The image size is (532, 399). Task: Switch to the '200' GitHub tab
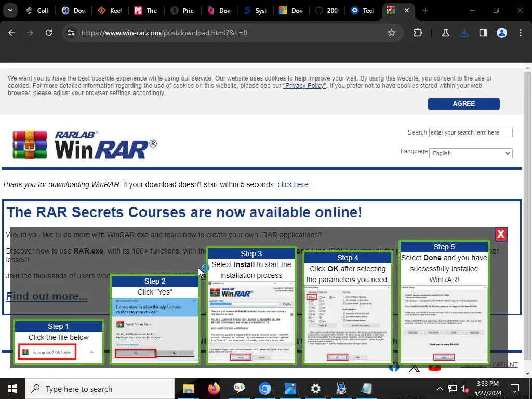coord(327,10)
